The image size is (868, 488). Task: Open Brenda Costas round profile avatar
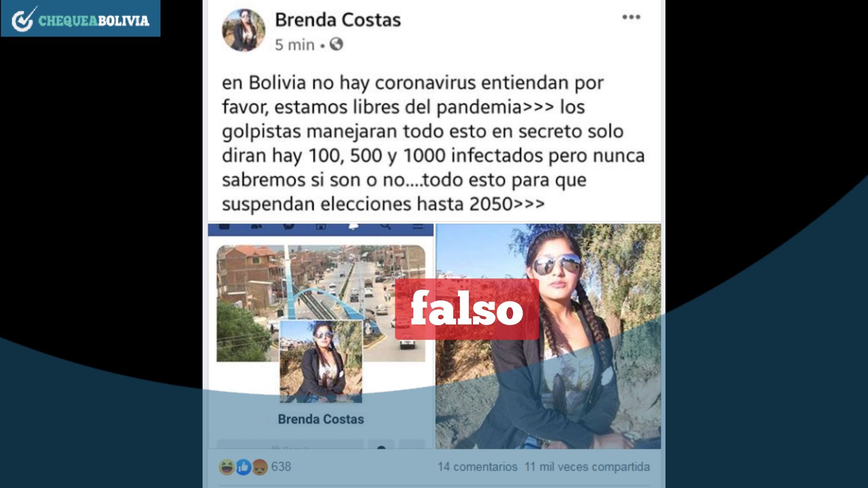point(244,30)
